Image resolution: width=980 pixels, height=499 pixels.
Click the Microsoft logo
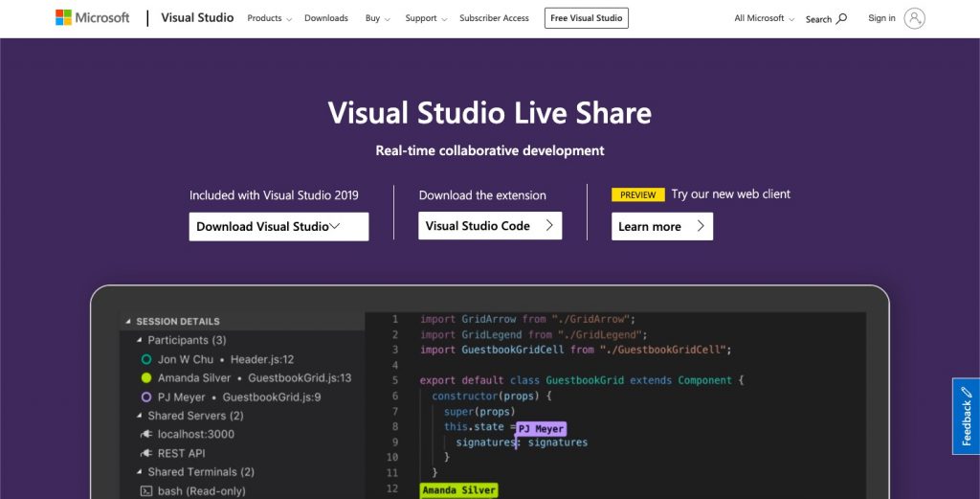pyautogui.click(x=93, y=17)
